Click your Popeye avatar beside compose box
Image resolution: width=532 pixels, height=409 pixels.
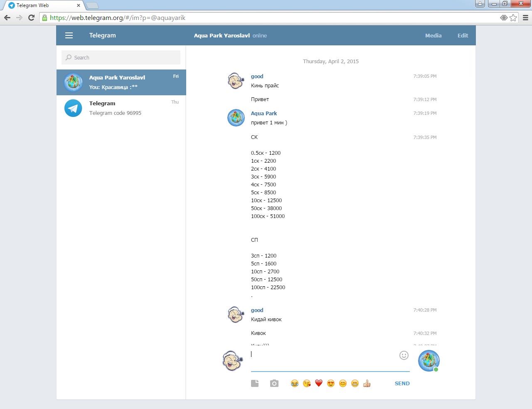[232, 361]
